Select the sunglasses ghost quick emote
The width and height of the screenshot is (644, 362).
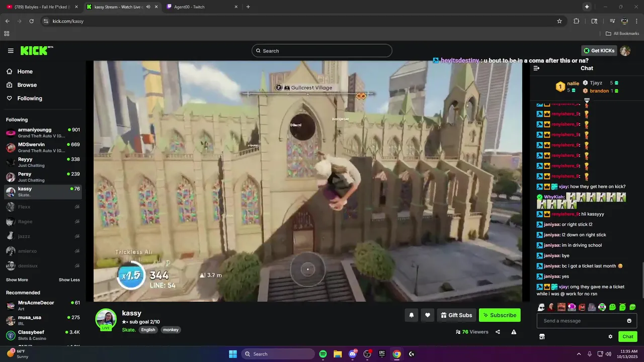541,307
